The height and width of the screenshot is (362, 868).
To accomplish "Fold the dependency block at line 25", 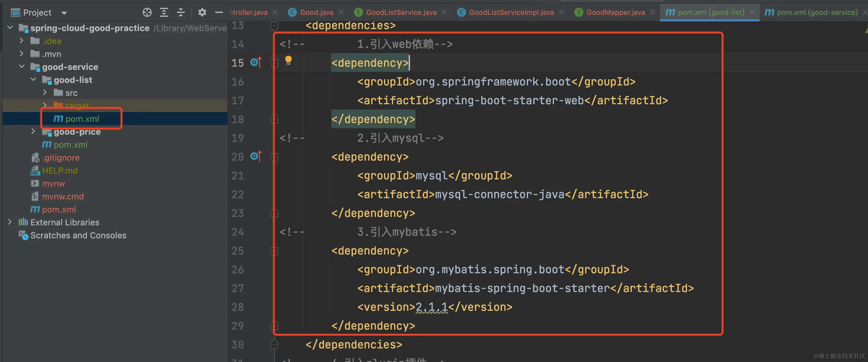I will click(275, 251).
